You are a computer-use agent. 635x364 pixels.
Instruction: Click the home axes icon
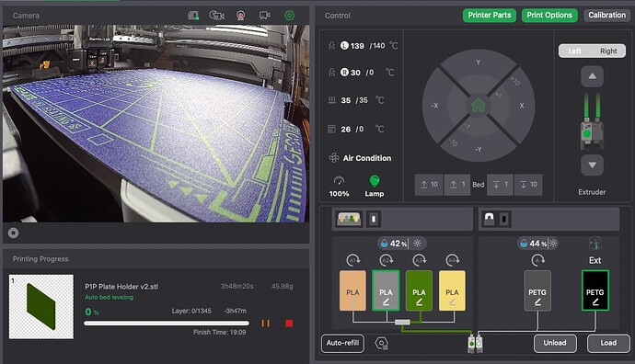[479, 106]
